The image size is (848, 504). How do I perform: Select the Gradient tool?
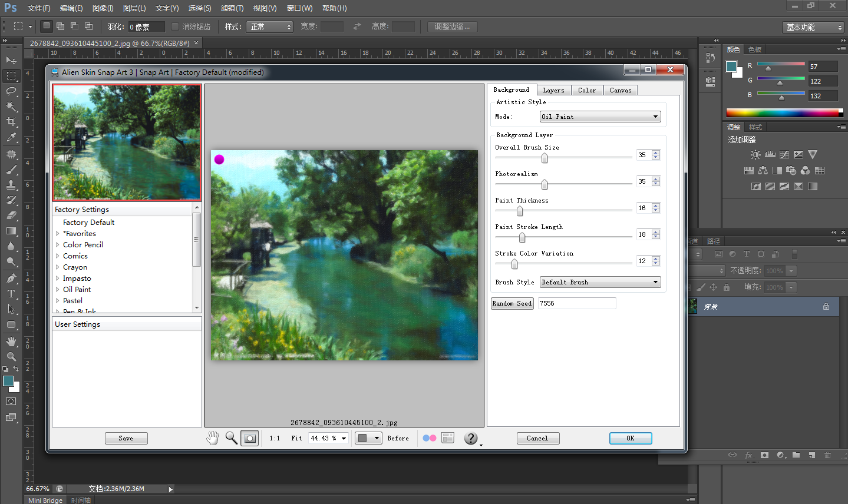[x=11, y=231]
